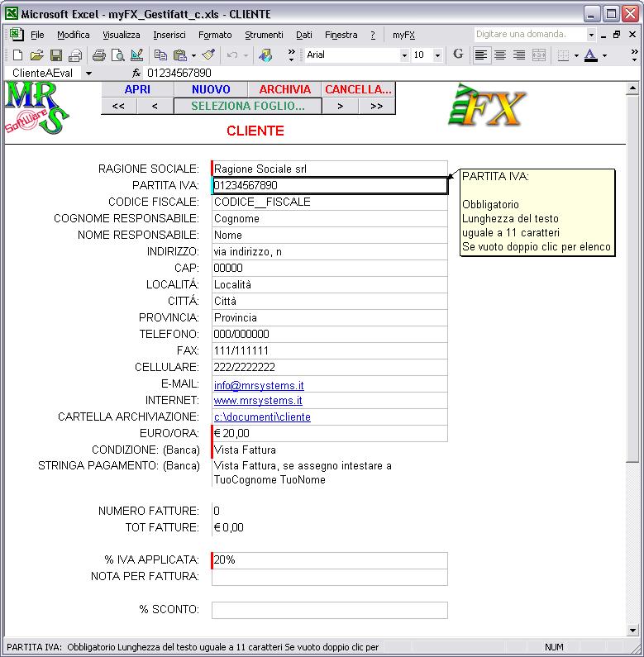This screenshot has height=657, width=644.
Task: Expand the font size dropdown
Action: pos(439,55)
